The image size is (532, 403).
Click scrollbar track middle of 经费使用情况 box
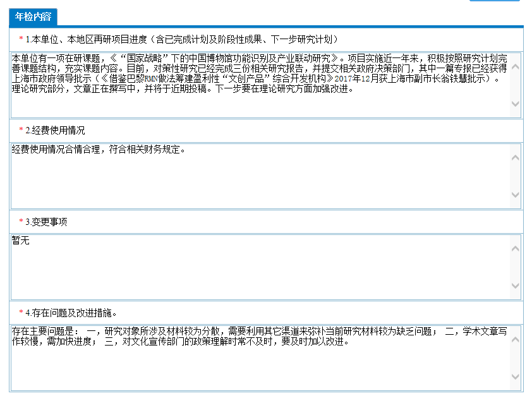pyautogui.click(x=515, y=176)
